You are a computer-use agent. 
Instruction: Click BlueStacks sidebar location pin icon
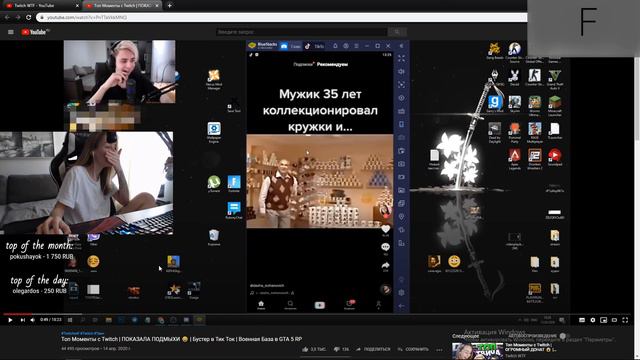[402, 217]
